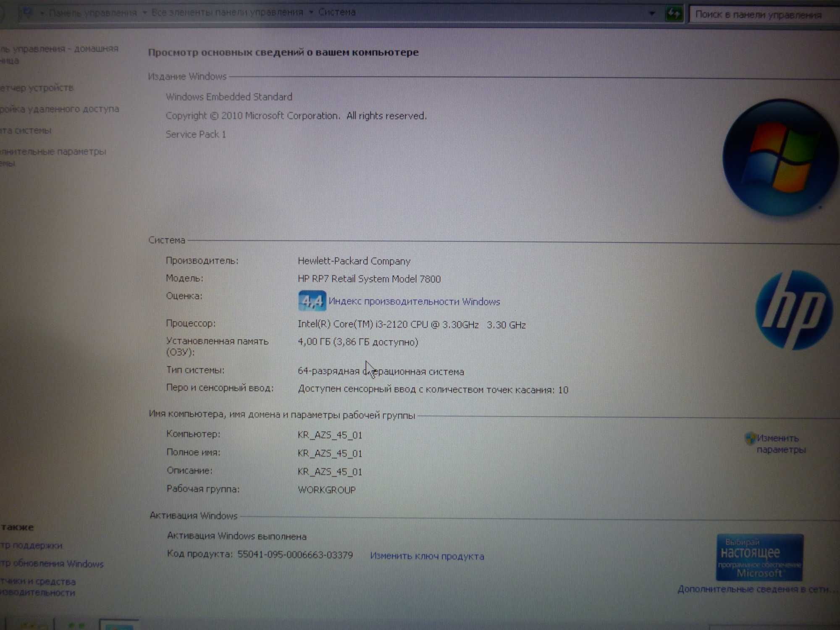Screen dimensions: 840x630
Task: Open Windows Experience Index link
Action: (x=414, y=302)
